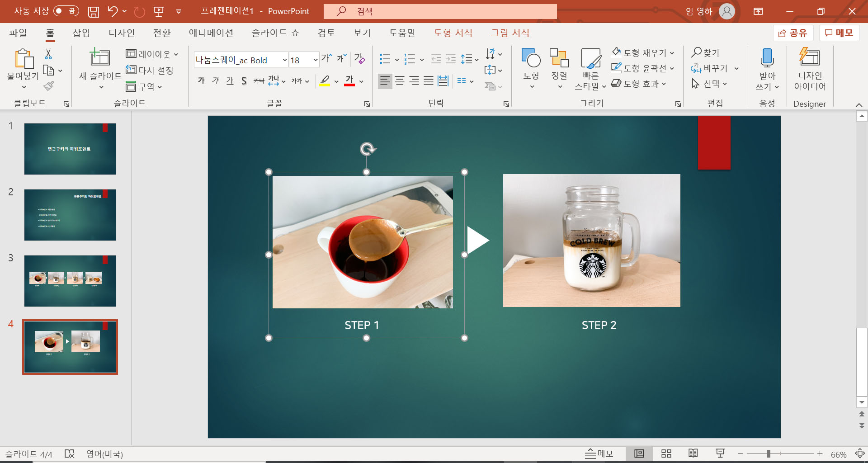Click Reset (다시 설정) button
The width and height of the screenshot is (868, 463).
pyautogui.click(x=150, y=70)
